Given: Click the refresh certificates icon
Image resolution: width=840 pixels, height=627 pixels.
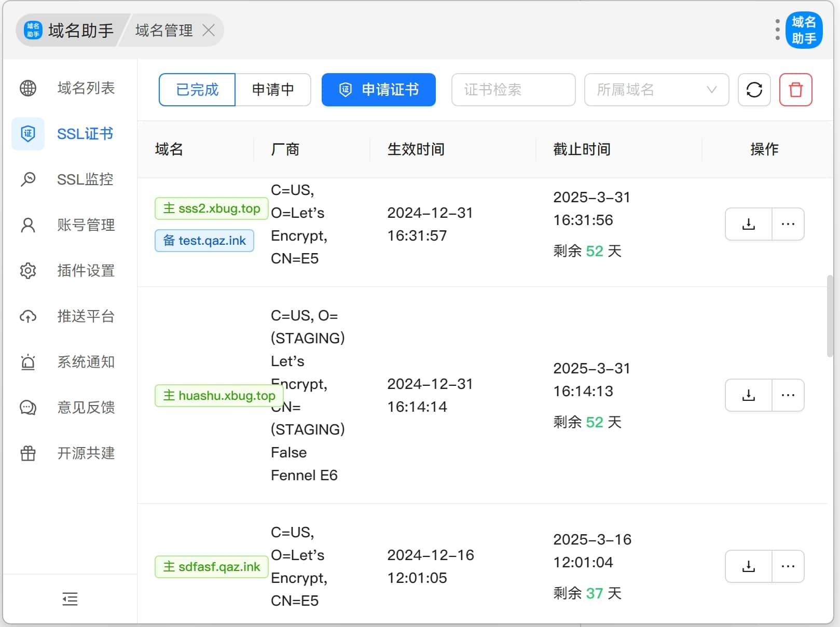Looking at the screenshot, I should [754, 90].
